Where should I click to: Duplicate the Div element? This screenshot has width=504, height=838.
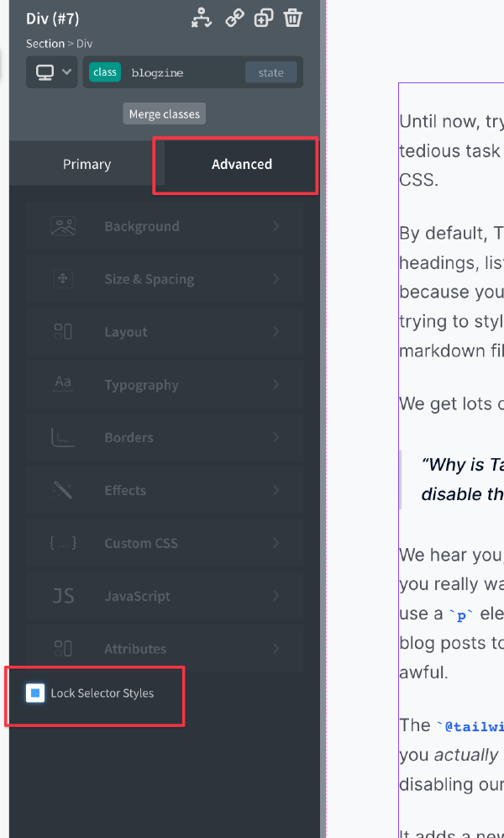[264, 18]
